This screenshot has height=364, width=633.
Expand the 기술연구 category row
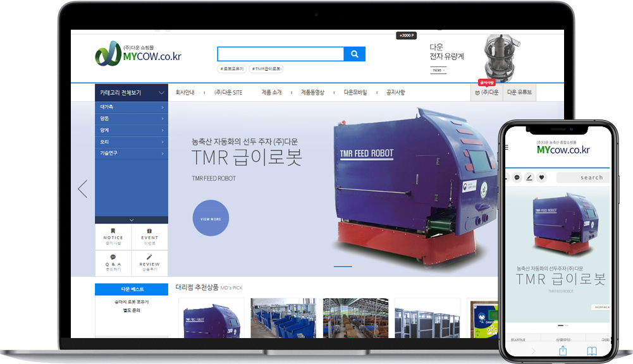click(x=132, y=154)
